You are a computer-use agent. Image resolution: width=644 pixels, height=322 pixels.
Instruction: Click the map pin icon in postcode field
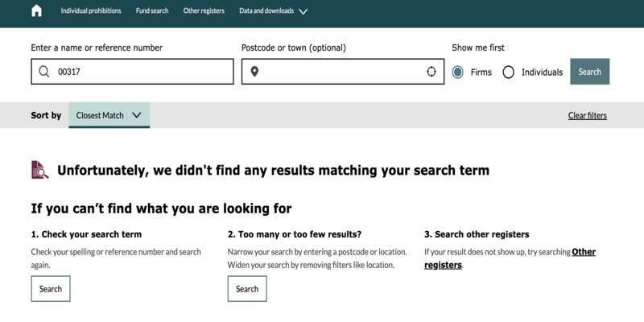[254, 72]
